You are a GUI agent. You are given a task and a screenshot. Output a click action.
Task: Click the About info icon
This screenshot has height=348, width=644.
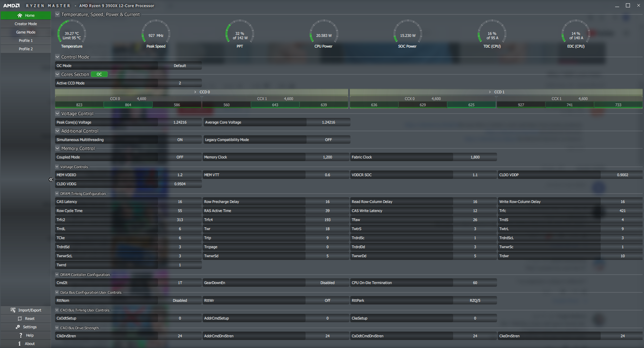point(19,344)
